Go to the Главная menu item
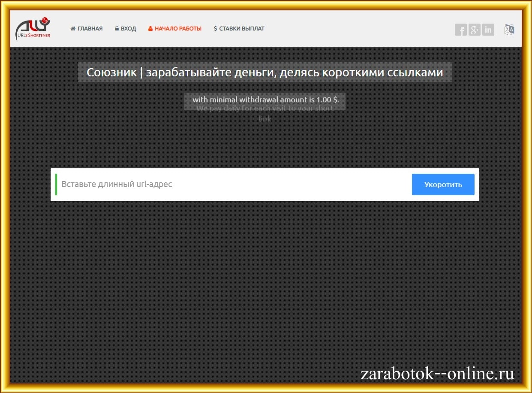532x393 pixels. pyautogui.click(x=90, y=29)
